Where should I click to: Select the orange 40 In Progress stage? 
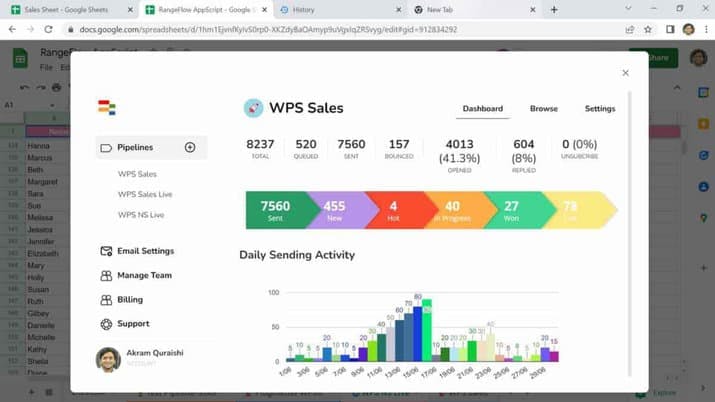(x=458, y=210)
